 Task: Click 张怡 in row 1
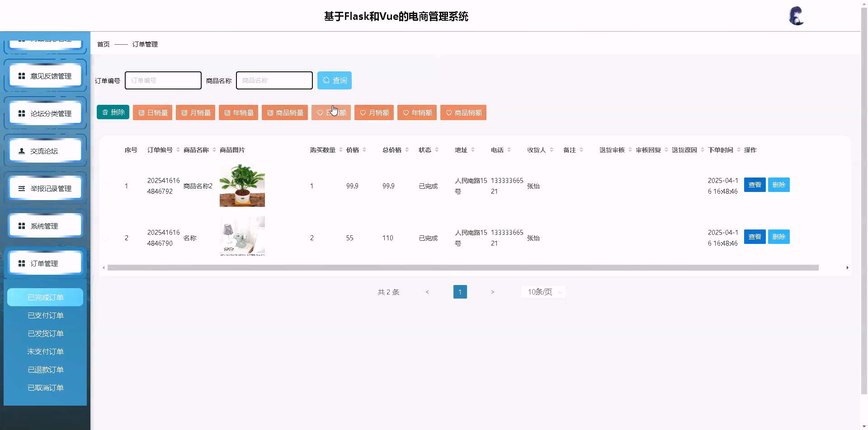pos(533,186)
